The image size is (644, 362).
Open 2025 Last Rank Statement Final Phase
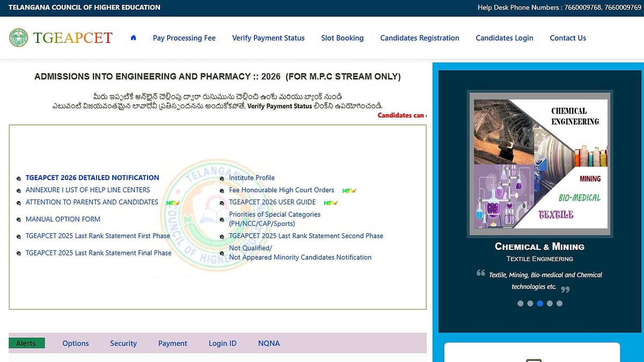coord(99,253)
